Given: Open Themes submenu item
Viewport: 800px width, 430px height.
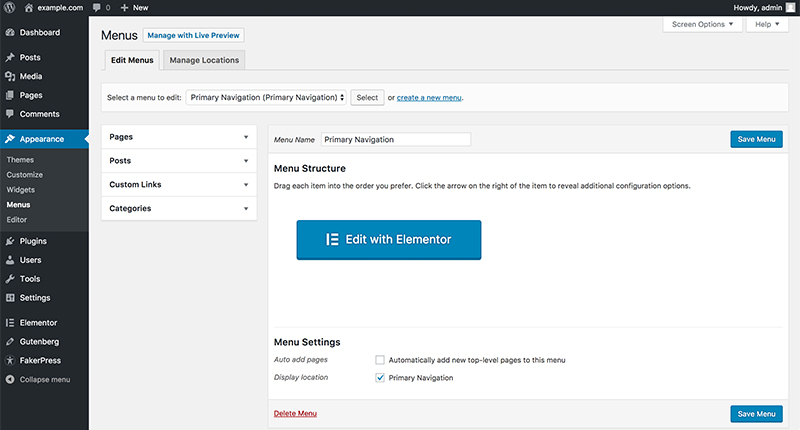Looking at the screenshot, I should (20, 160).
